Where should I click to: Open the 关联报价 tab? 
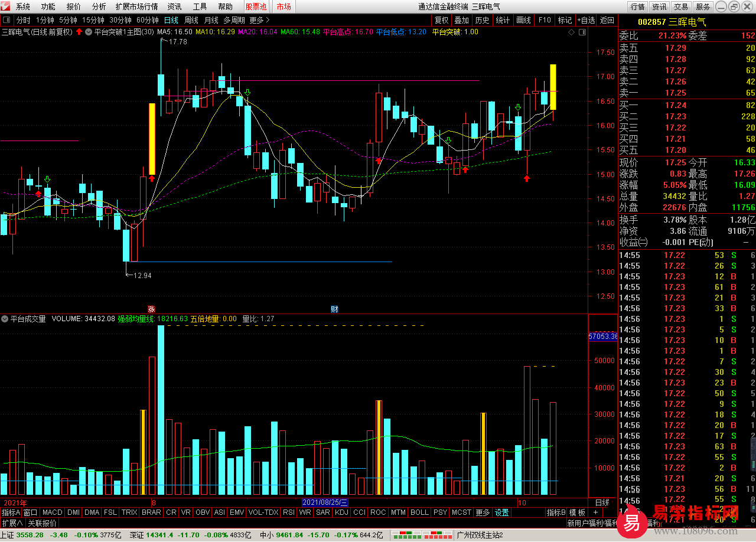(x=43, y=523)
